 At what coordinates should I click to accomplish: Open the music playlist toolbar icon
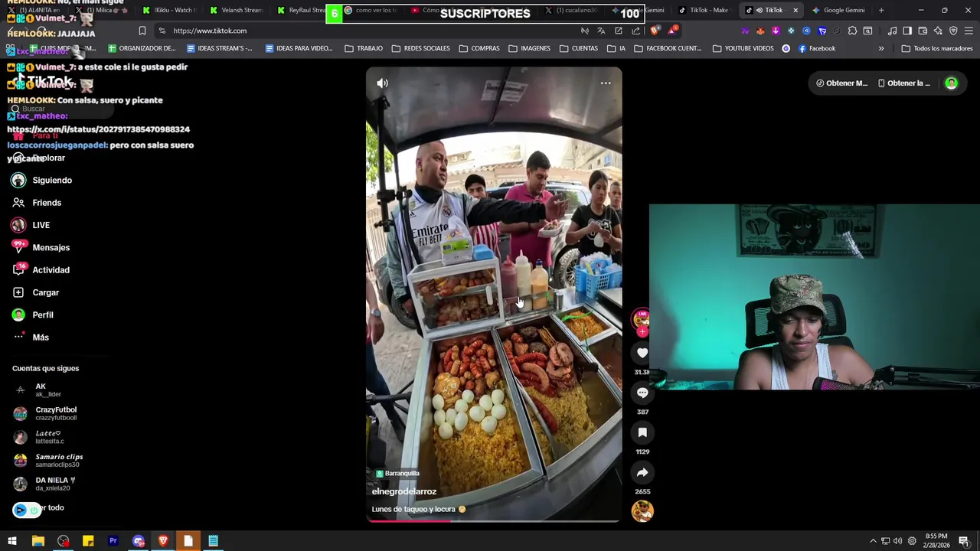click(892, 31)
